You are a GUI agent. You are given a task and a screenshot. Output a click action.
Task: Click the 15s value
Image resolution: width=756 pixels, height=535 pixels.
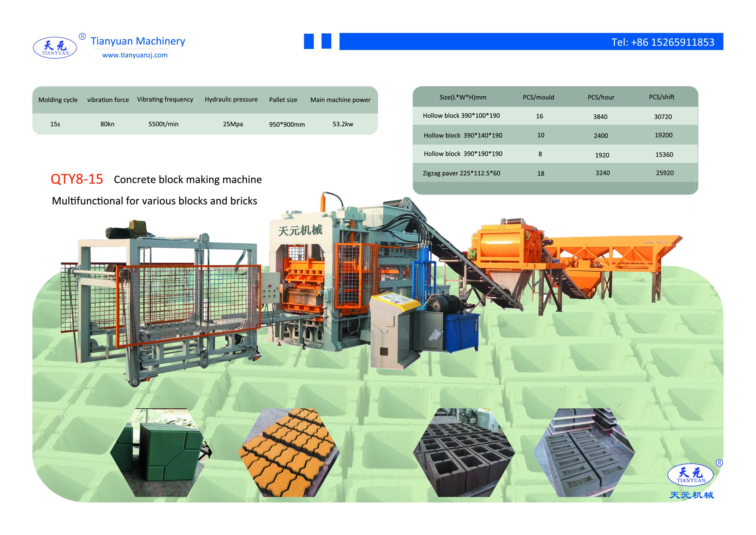[55, 124]
